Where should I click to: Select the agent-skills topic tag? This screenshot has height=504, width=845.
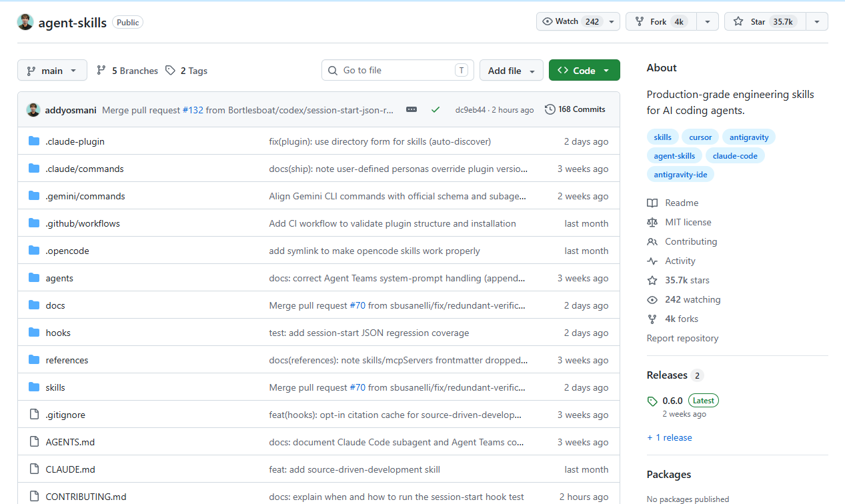674,155
